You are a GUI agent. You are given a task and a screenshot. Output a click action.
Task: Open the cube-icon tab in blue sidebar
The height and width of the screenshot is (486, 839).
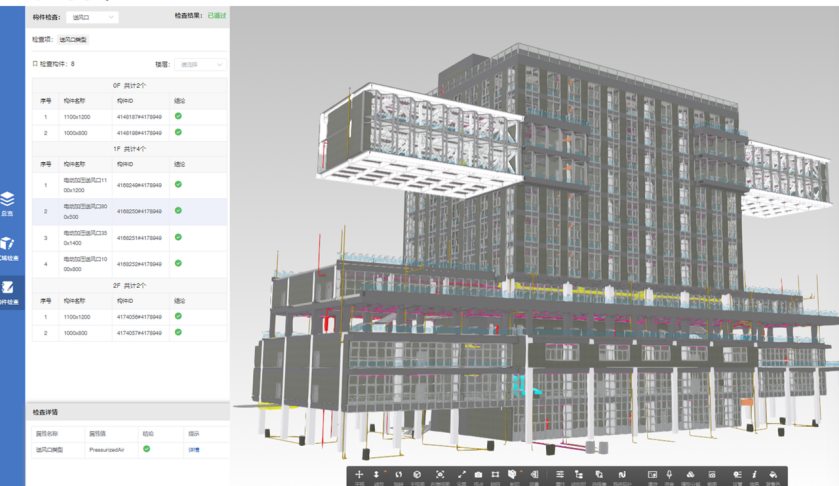pyautogui.click(x=8, y=246)
